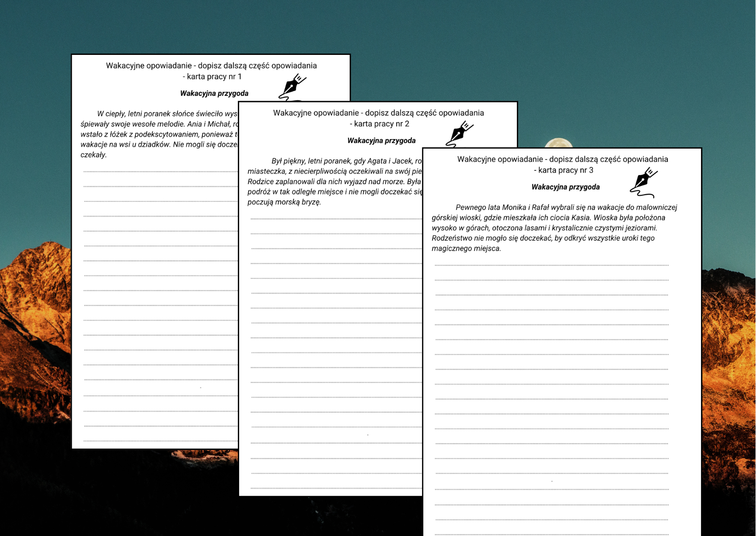Viewport: 756px width, 536px height.
Task: Click the 'Wakacyjne opowiadanie' title on worksheet 1
Action: [211, 66]
